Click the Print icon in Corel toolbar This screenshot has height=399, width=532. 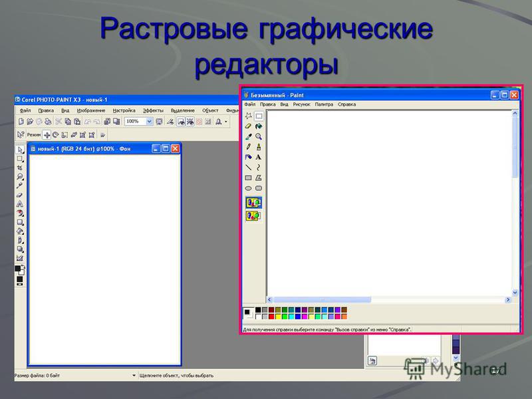(x=48, y=122)
